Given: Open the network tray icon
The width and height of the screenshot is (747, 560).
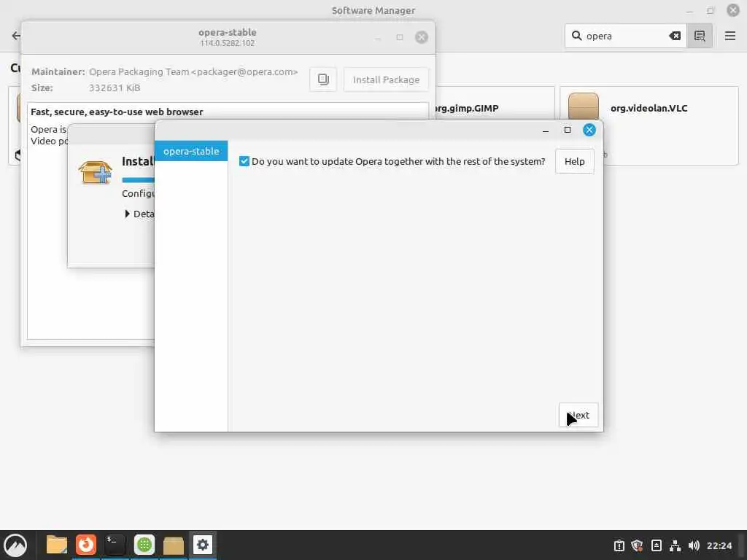Looking at the screenshot, I should click(x=675, y=545).
